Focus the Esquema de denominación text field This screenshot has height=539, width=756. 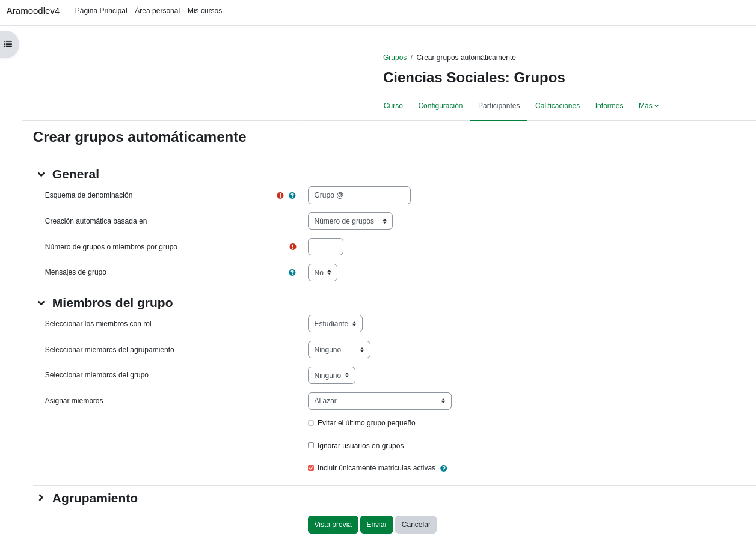pyautogui.click(x=359, y=195)
